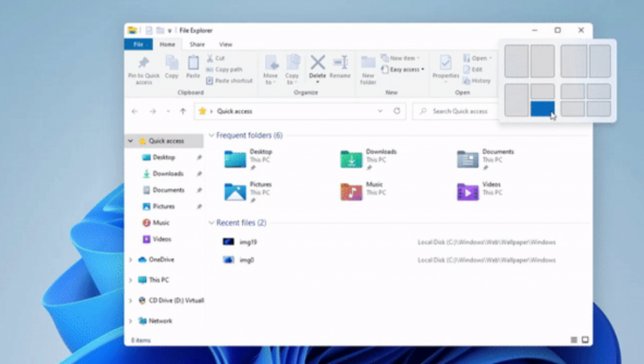
Task: Collapse the Recent files section
Action: pos(211,222)
